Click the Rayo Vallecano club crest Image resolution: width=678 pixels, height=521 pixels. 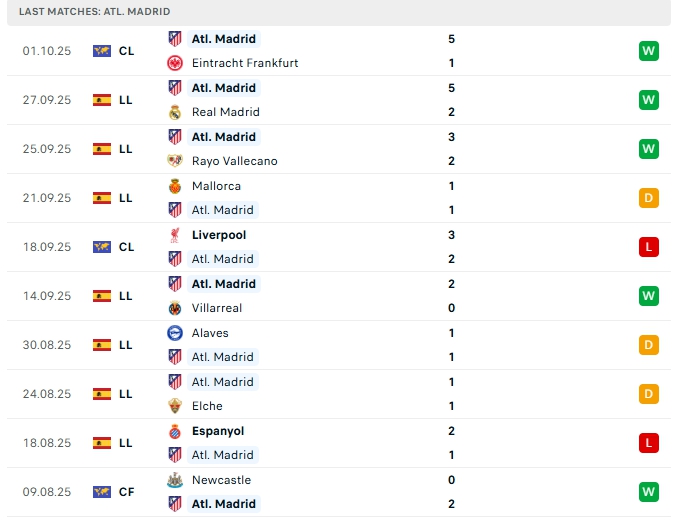[x=175, y=161]
